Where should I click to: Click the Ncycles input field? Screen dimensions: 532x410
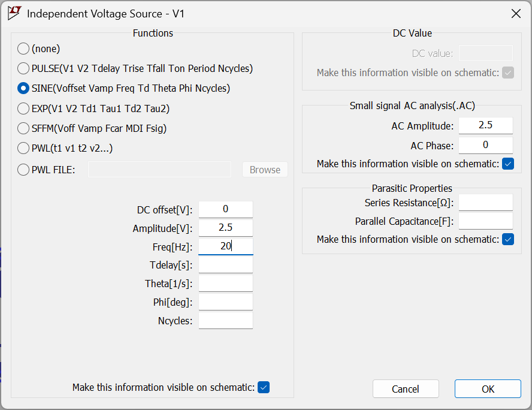(226, 321)
